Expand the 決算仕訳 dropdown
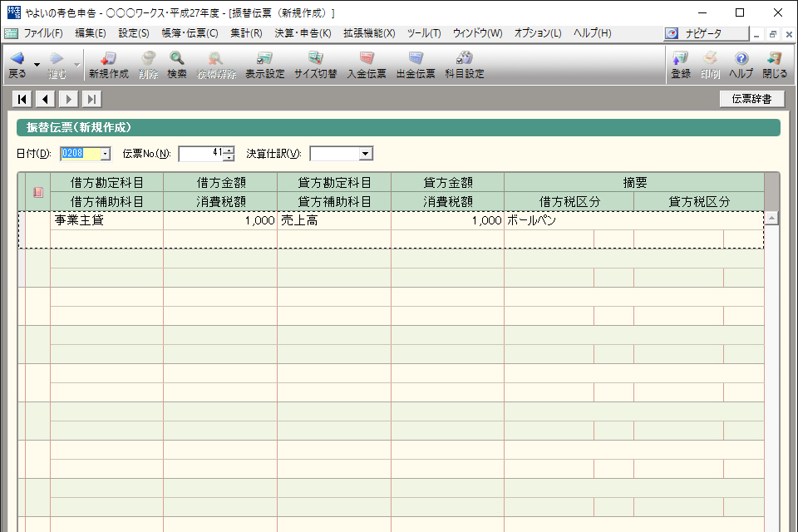This screenshot has width=798, height=532. [366, 153]
